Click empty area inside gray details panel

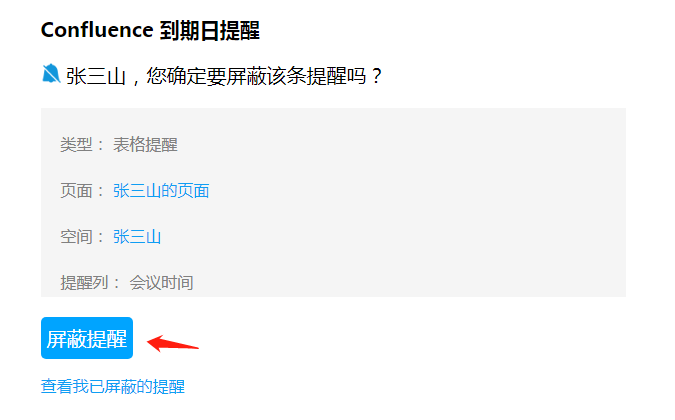click(x=409, y=202)
